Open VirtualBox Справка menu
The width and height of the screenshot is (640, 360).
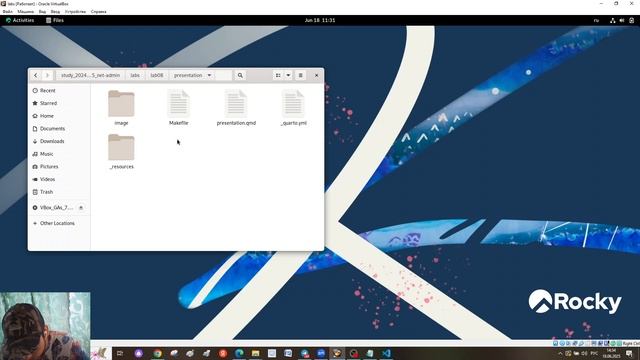click(x=99, y=11)
